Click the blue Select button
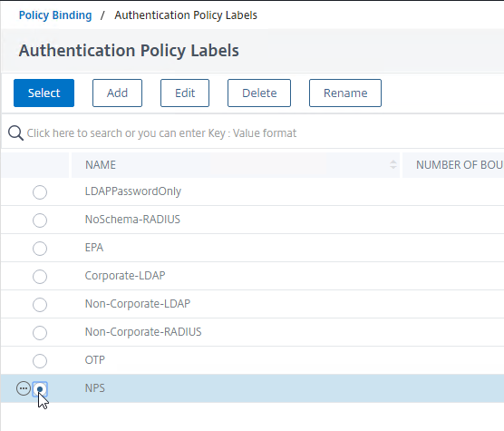This screenshot has width=504, height=431. pos(44,93)
